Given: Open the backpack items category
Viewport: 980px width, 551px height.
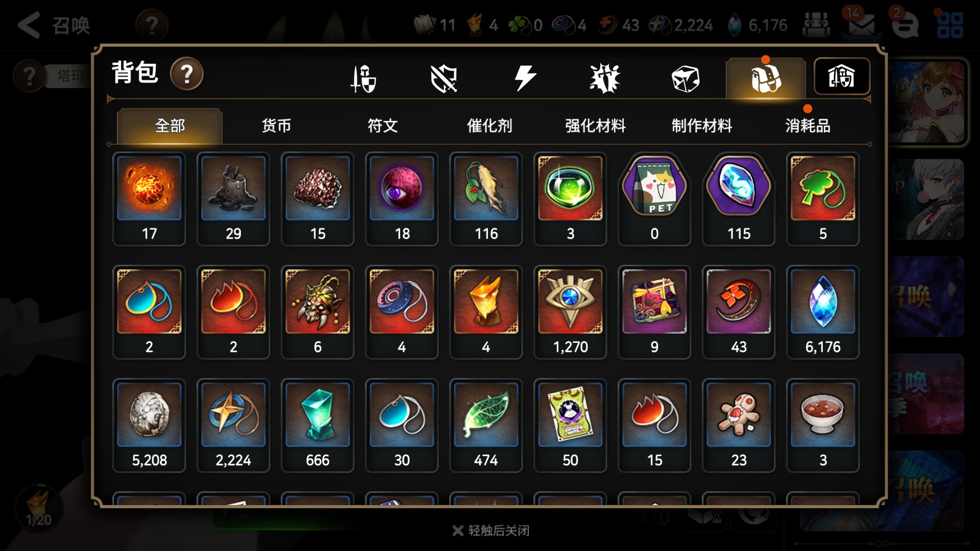Looking at the screenshot, I should [x=766, y=79].
